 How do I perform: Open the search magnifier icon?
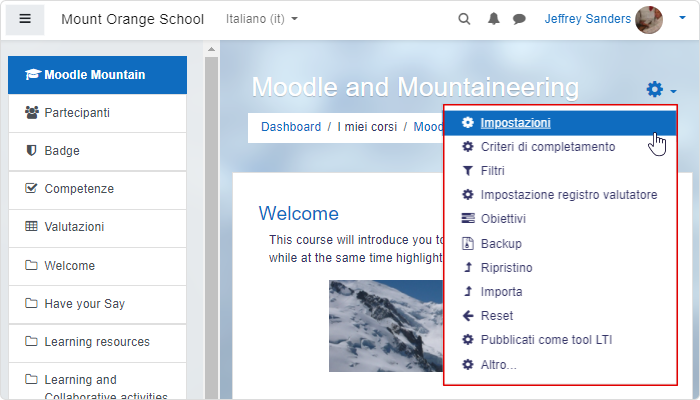[x=464, y=19]
